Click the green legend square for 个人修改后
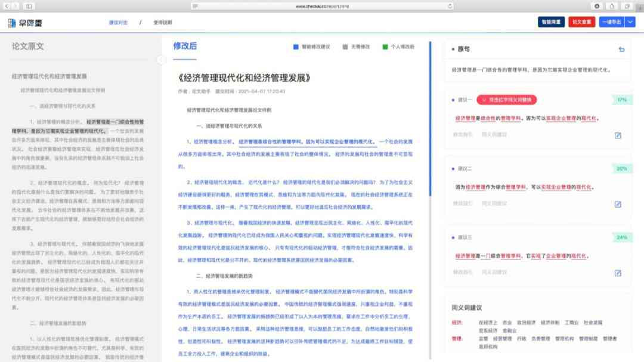Viewport: 644px width, 362px height. click(385, 47)
